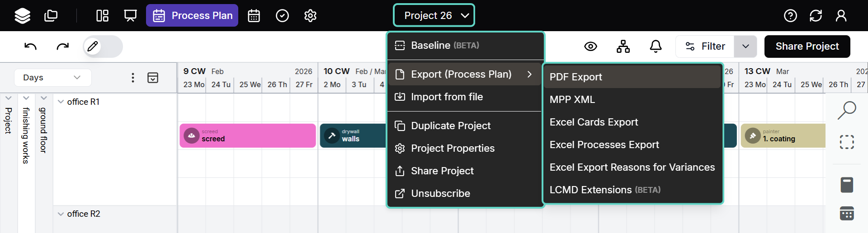
Task: Click the black Share Project button
Action: [807, 46]
